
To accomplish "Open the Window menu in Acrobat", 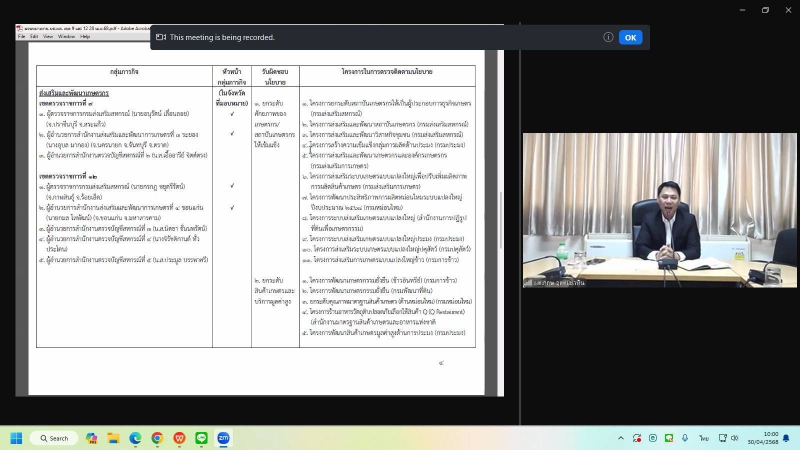I will tap(67, 36).
